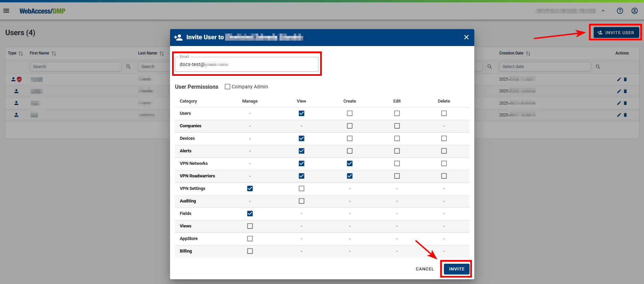
Task: Open the user account profile icon
Action: coord(635,11)
